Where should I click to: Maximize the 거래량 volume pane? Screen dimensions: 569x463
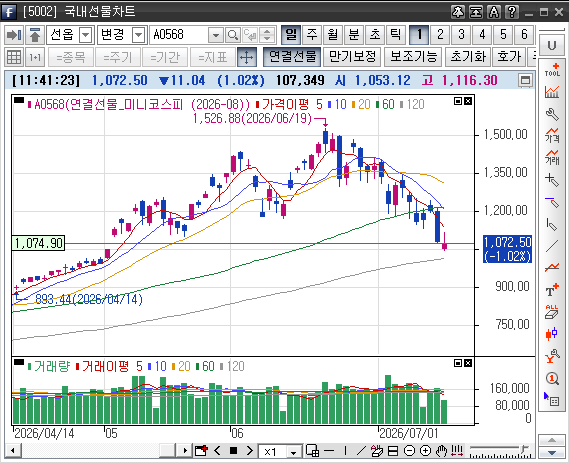pos(458,363)
